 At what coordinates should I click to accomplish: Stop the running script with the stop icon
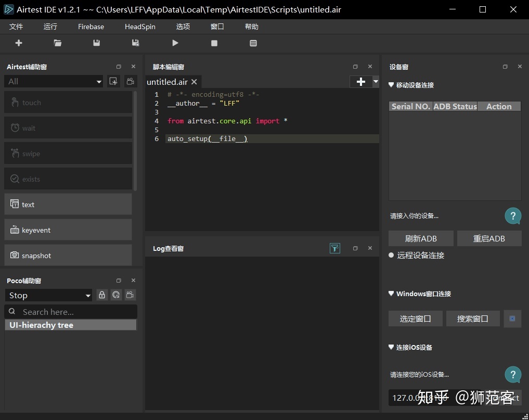point(214,43)
